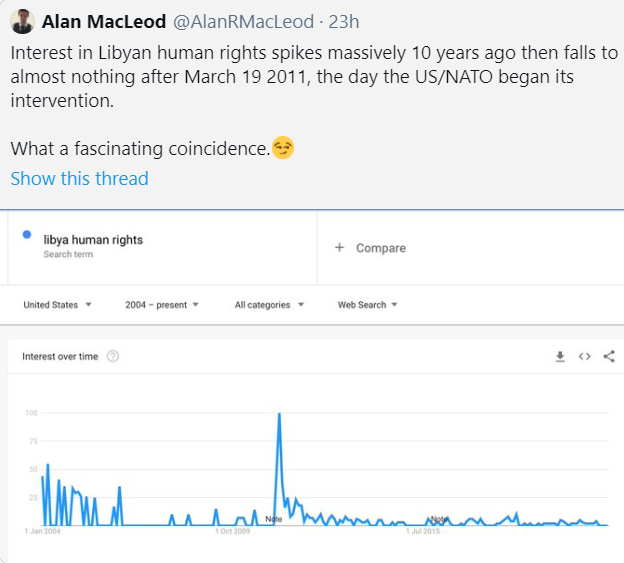Click the blue dot beside search term
The width and height of the screenshot is (624, 563).
(27, 236)
